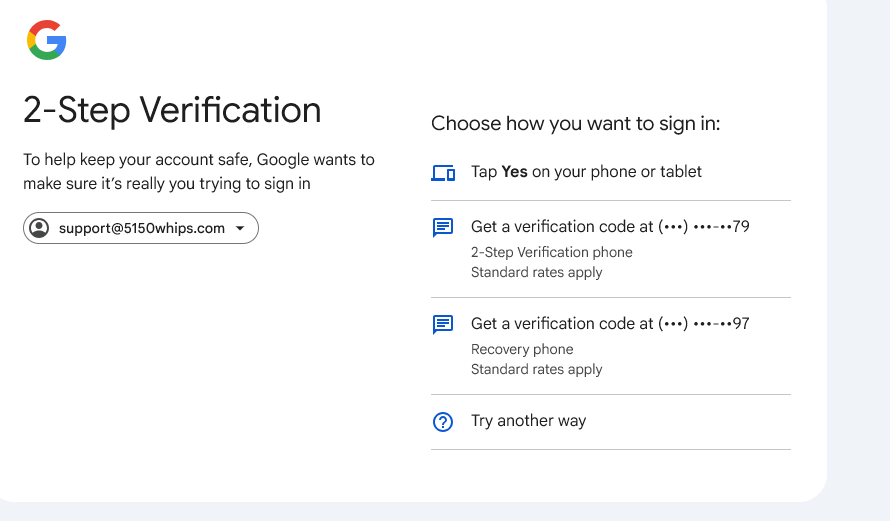The image size is (890, 521).
Task: Click the question mark help icon
Action: (x=443, y=422)
